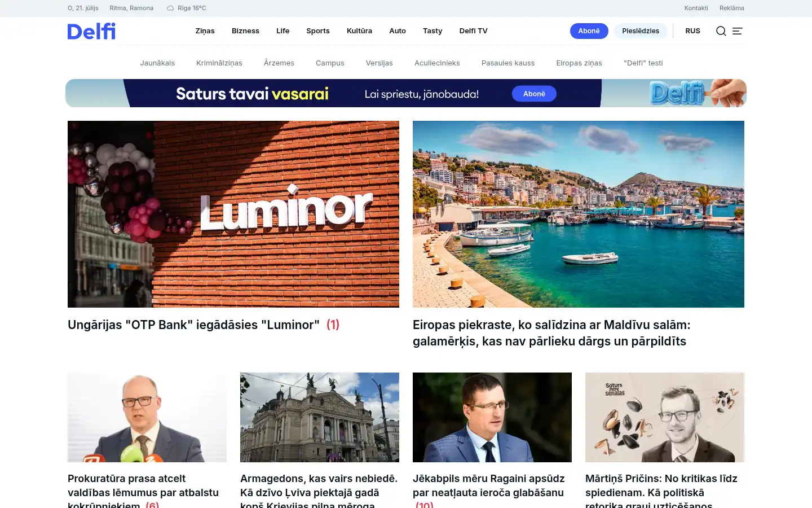The height and width of the screenshot is (508, 812).
Task: Switch language to RUS
Action: (x=692, y=31)
